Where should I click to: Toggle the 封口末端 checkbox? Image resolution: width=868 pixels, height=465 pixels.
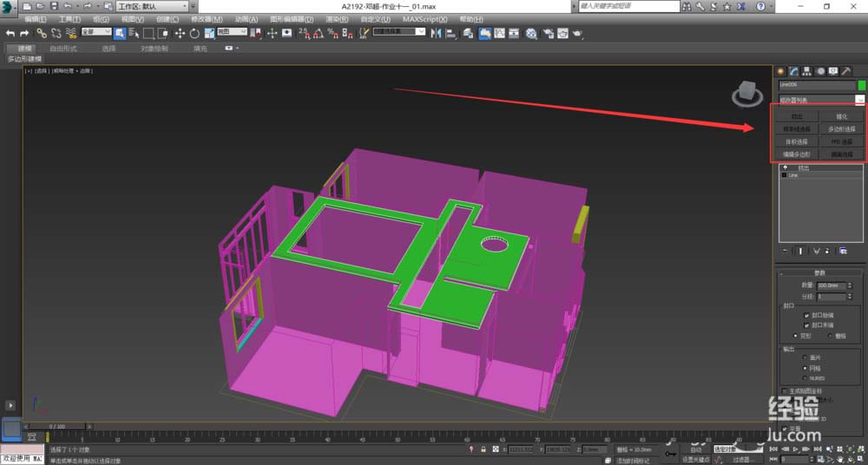click(x=806, y=325)
